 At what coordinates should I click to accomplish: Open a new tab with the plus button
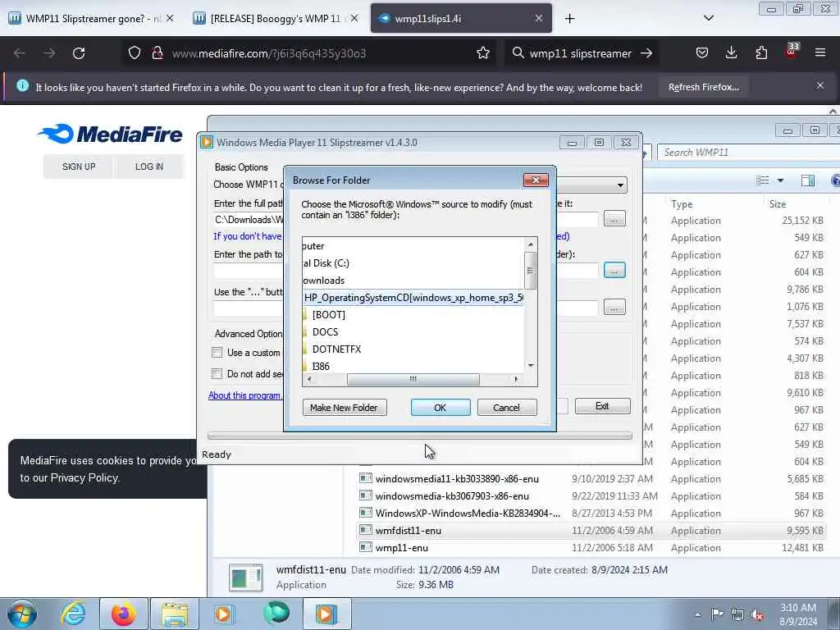point(569,19)
